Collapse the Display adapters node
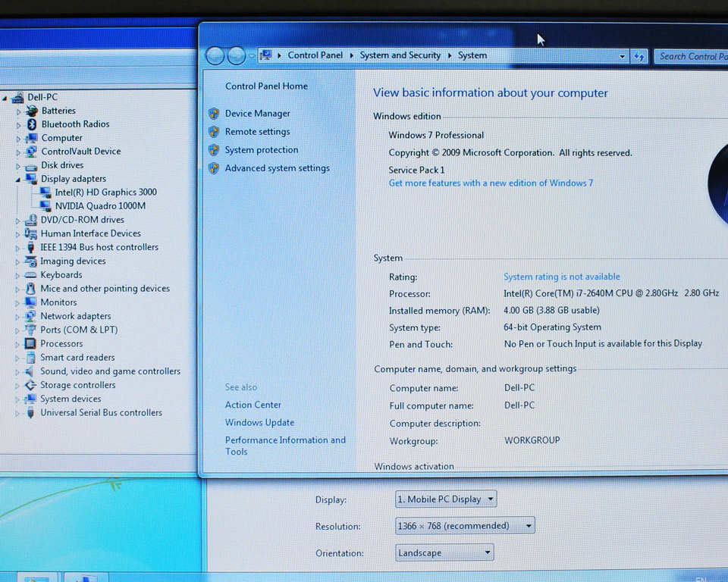Image resolution: width=728 pixels, height=582 pixels. click(x=18, y=180)
